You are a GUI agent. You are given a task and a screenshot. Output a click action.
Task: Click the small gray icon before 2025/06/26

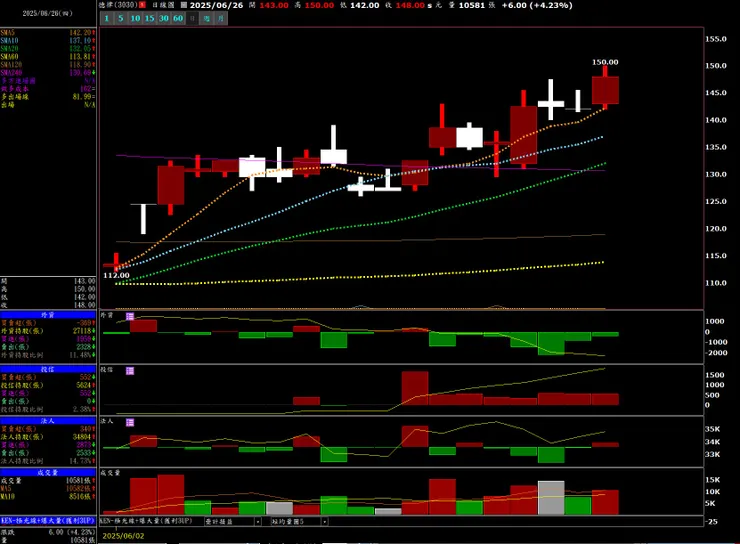pos(184,5)
